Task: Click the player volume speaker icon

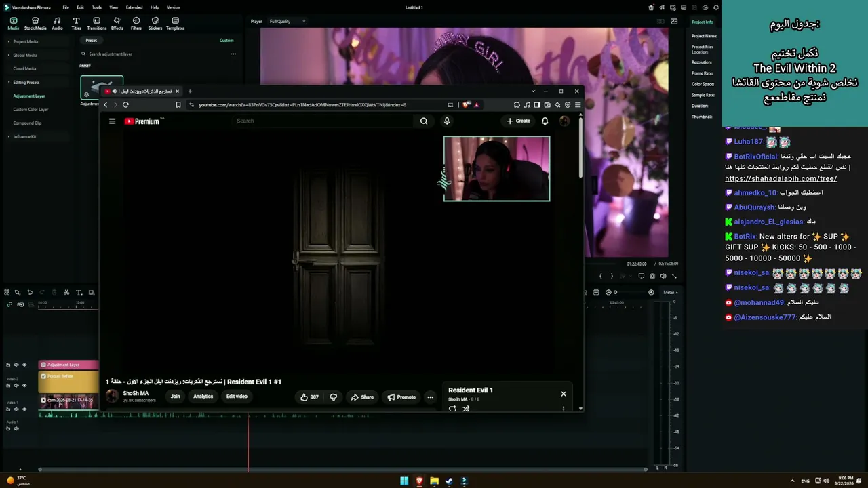Action: (663, 276)
